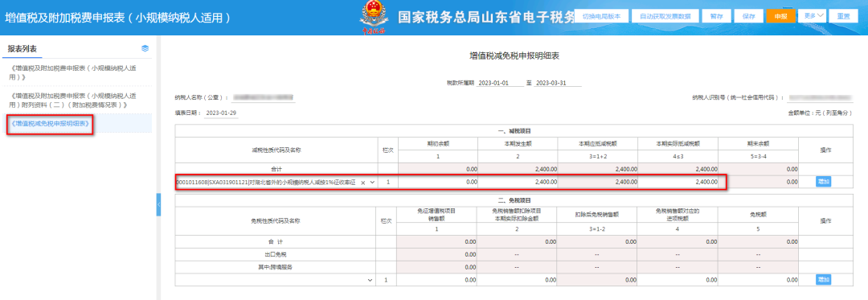Click the 暂存 button

pyautogui.click(x=716, y=16)
